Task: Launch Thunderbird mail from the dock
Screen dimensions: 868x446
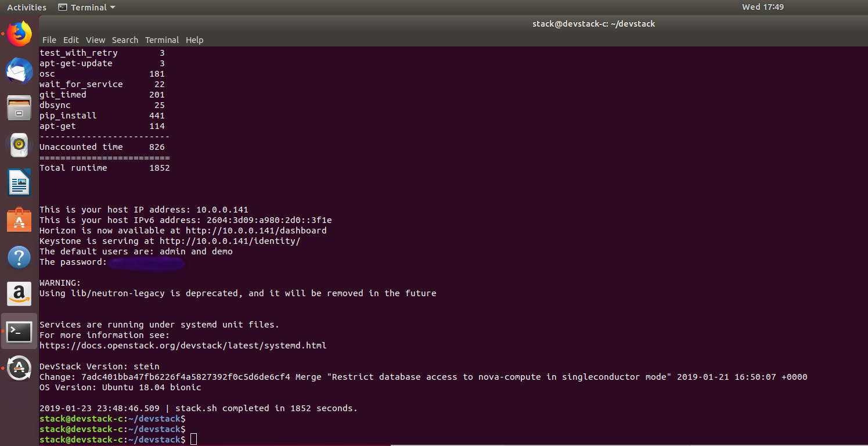Action: click(x=19, y=71)
